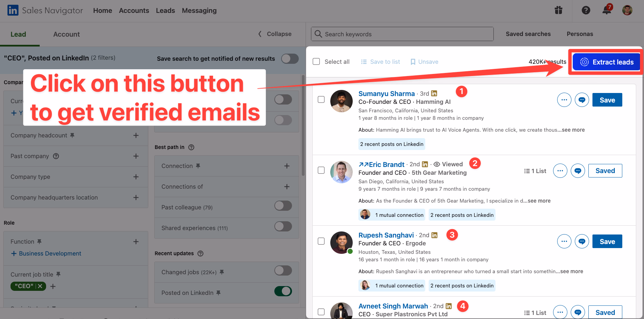Image resolution: width=644 pixels, height=319 pixels.
Task: Click the search magnifier icon
Action: [x=318, y=34]
